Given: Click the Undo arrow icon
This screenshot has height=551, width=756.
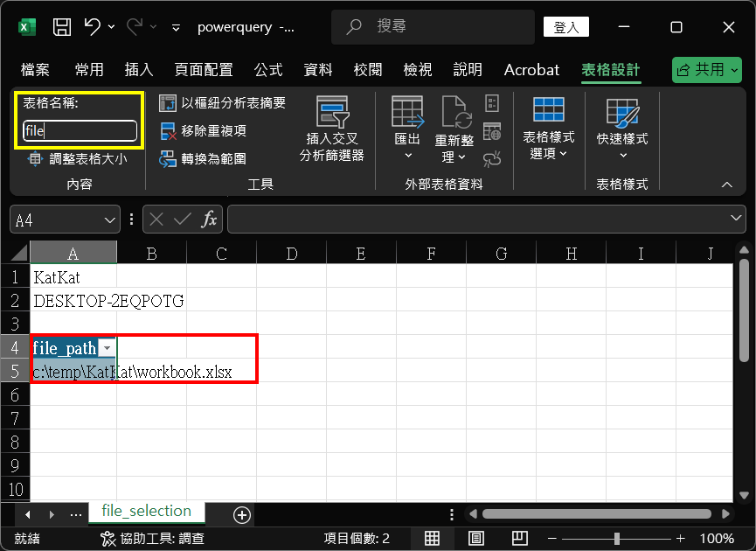Looking at the screenshot, I should [x=93, y=27].
